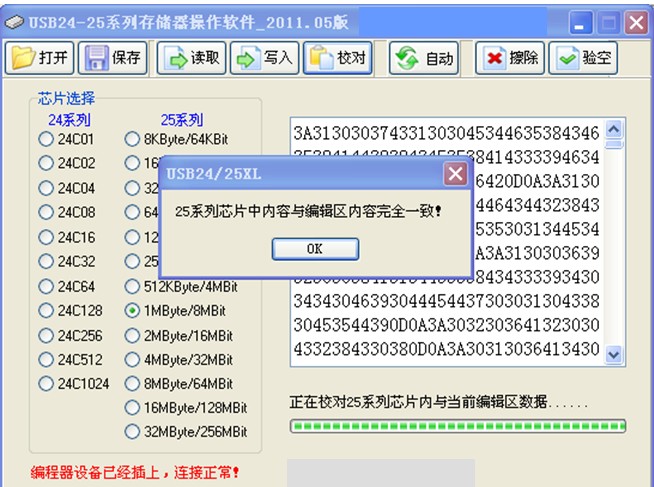Click the 24系列 column heading

pos(69,120)
